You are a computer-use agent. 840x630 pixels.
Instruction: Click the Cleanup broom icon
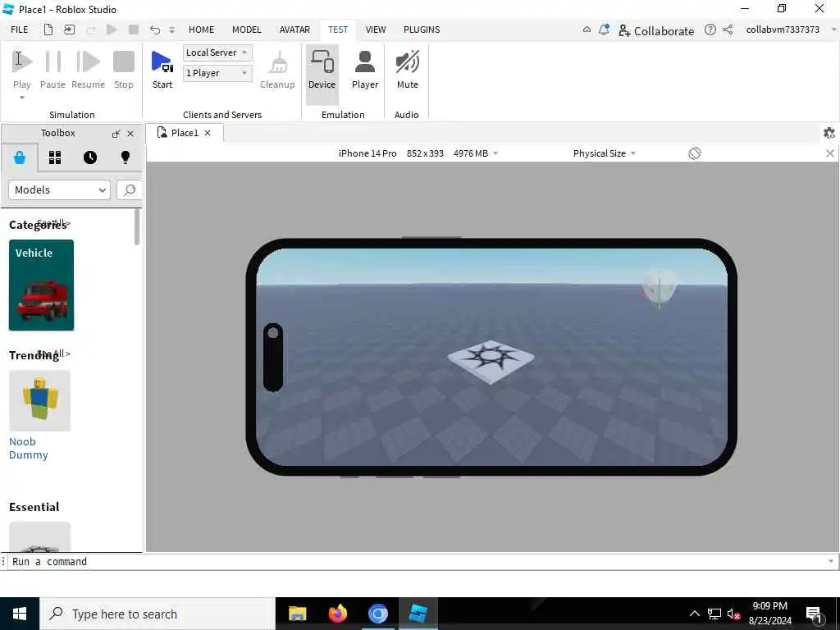tap(278, 62)
